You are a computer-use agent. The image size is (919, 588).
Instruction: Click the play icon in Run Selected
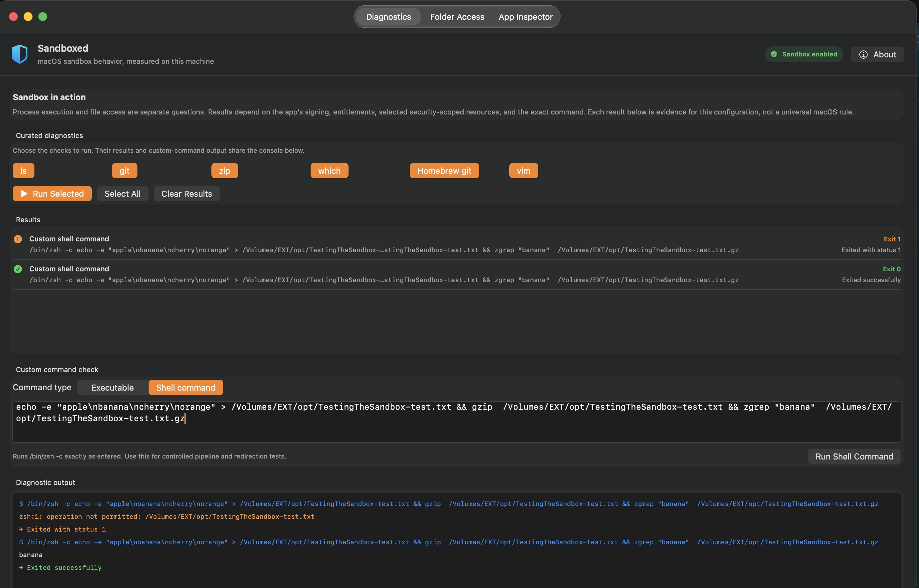(x=24, y=194)
